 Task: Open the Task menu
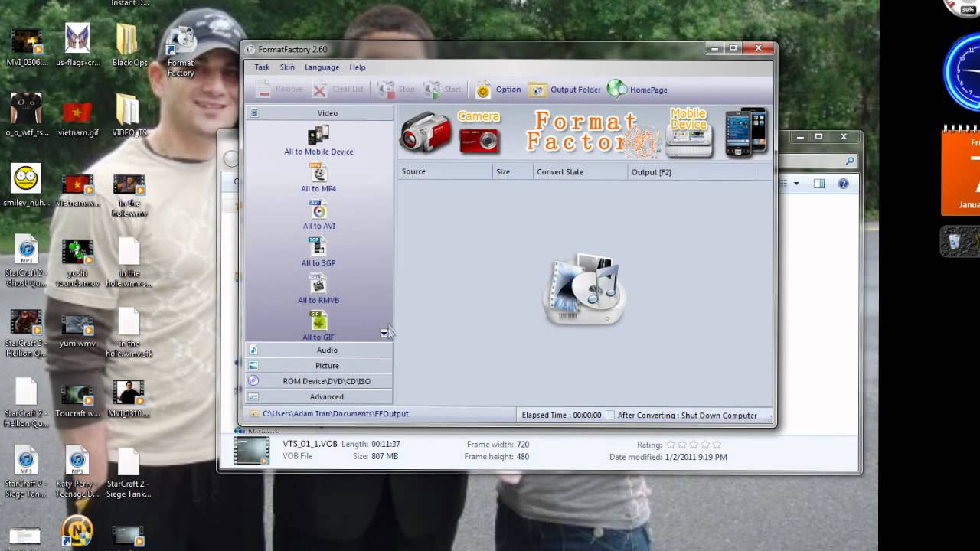(x=262, y=67)
